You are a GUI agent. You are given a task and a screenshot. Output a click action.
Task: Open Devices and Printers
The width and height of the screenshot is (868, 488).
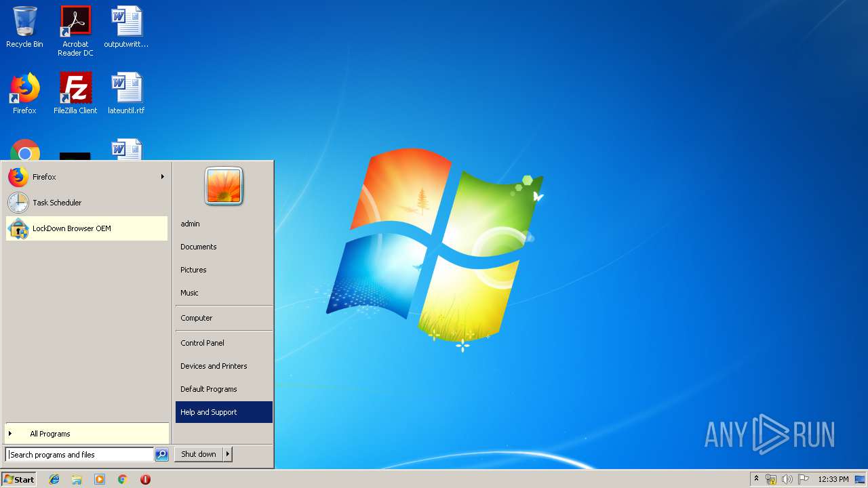224,366
